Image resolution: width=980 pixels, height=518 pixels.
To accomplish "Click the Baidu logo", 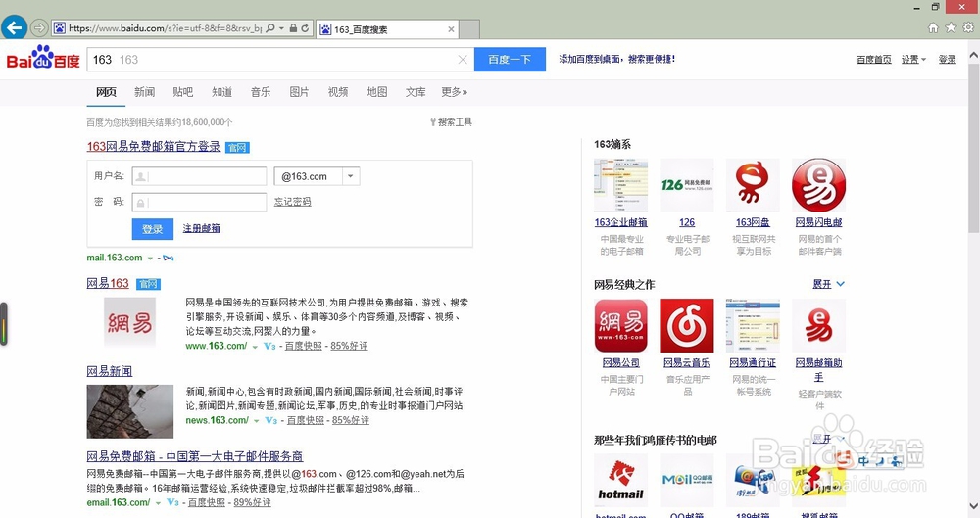I will click(43, 58).
